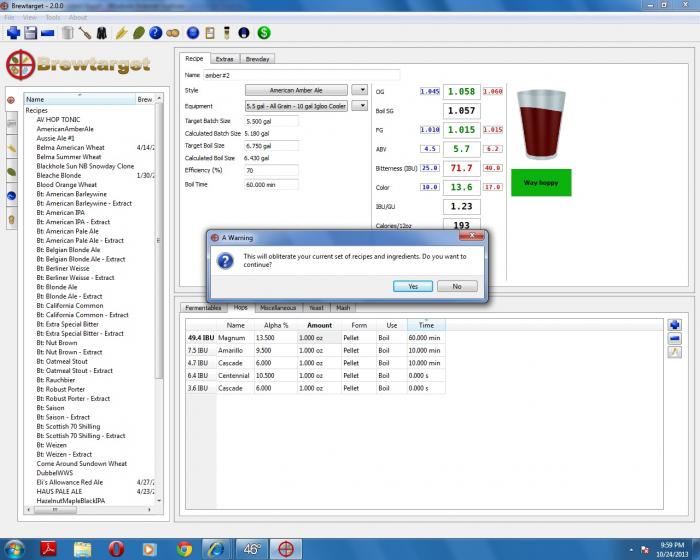
Task: Switch to the Extras tab
Action: [225, 59]
